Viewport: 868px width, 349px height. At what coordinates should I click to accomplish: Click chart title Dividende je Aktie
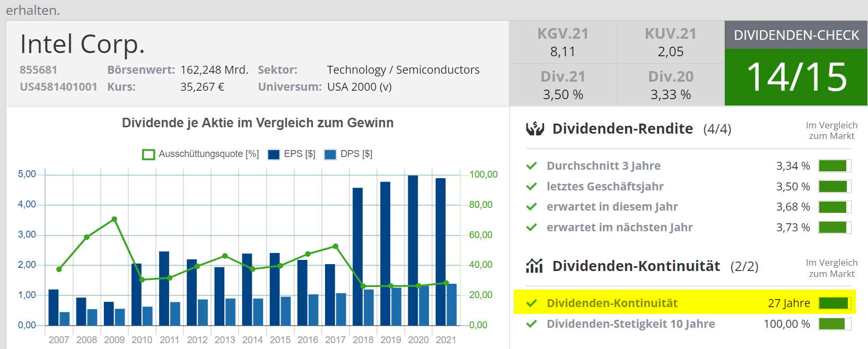click(258, 123)
